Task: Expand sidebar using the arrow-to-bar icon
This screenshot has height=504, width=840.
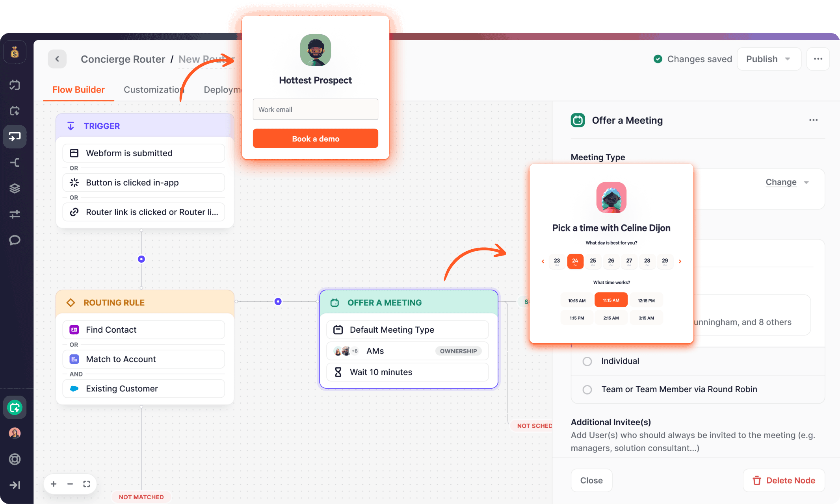Action: 15,485
